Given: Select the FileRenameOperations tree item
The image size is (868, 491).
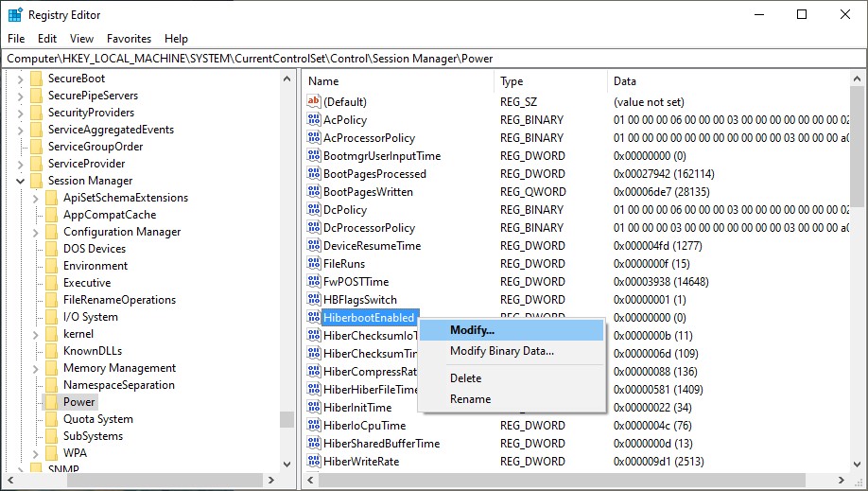Looking at the screenshot, I should (x=119, y=300).
